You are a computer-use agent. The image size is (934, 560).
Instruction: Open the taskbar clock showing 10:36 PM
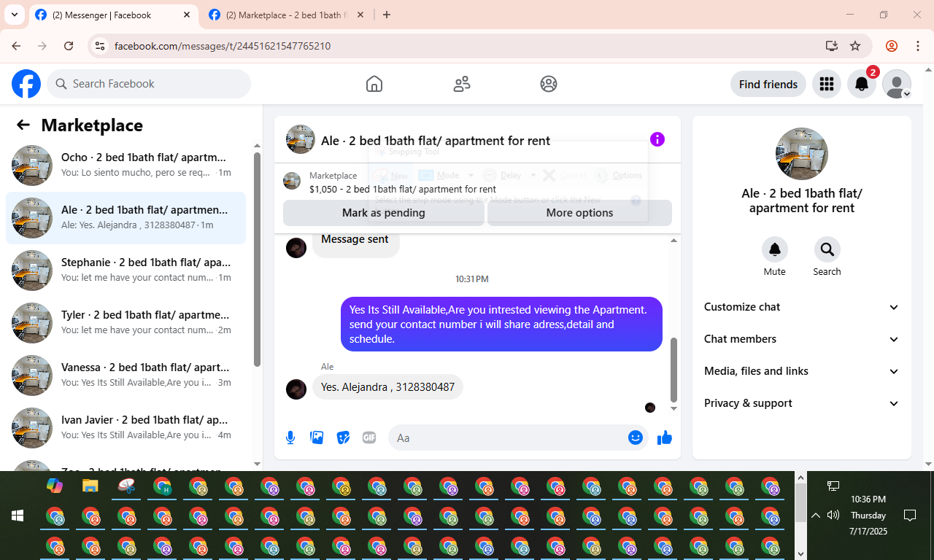coord(868,516)
